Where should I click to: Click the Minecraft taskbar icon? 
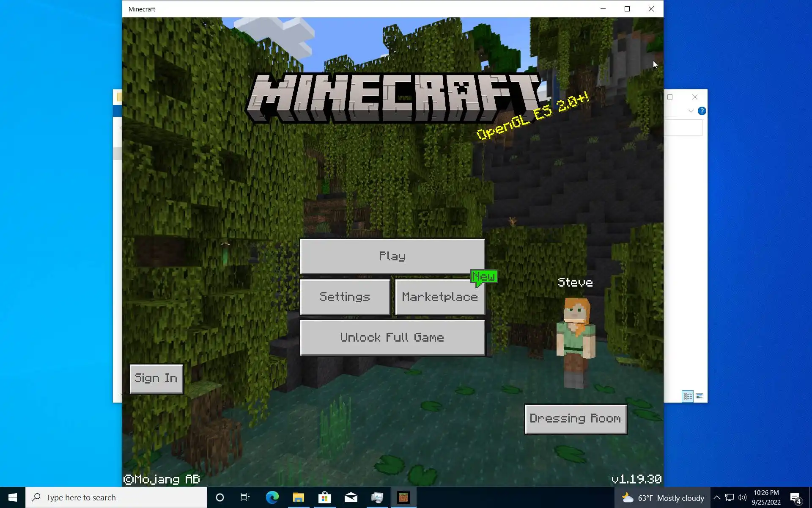403,497
